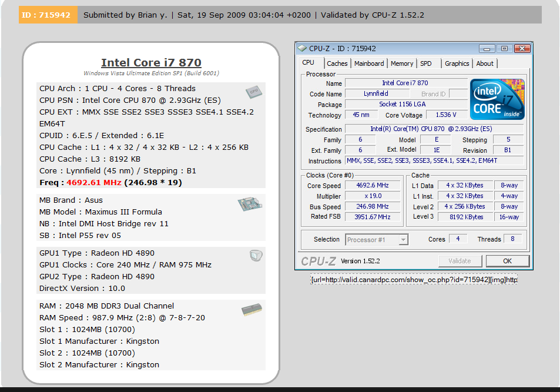The image size is (560, 392).
Task: Open the Memory tab
Action: click(x=402, y=63)
